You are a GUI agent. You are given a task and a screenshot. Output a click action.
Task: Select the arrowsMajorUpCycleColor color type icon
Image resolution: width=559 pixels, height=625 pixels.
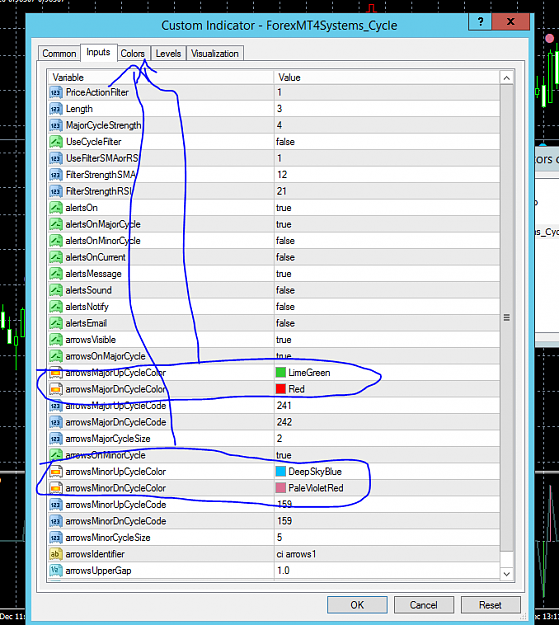point(56,373)
